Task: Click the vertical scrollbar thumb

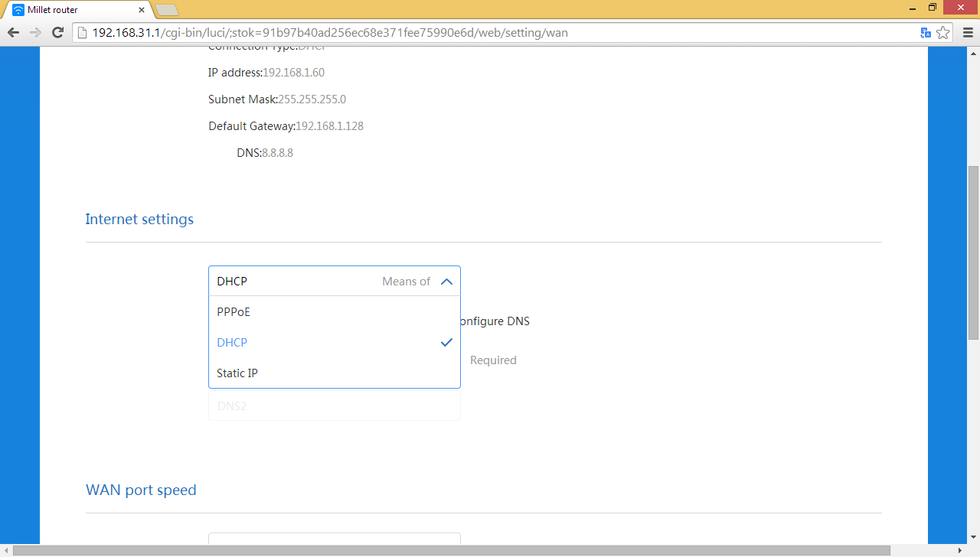Action: 973,252
